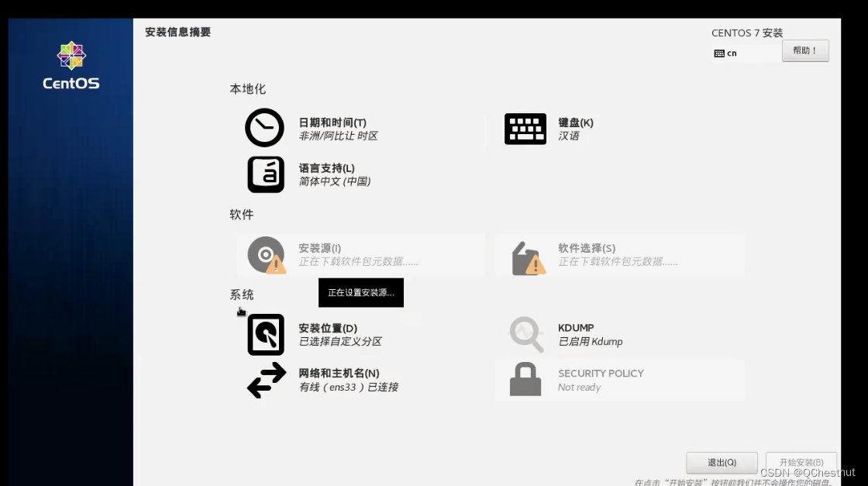Open the Installation Destination disk icon
868x486 pixels.
[x=266, y=335]
